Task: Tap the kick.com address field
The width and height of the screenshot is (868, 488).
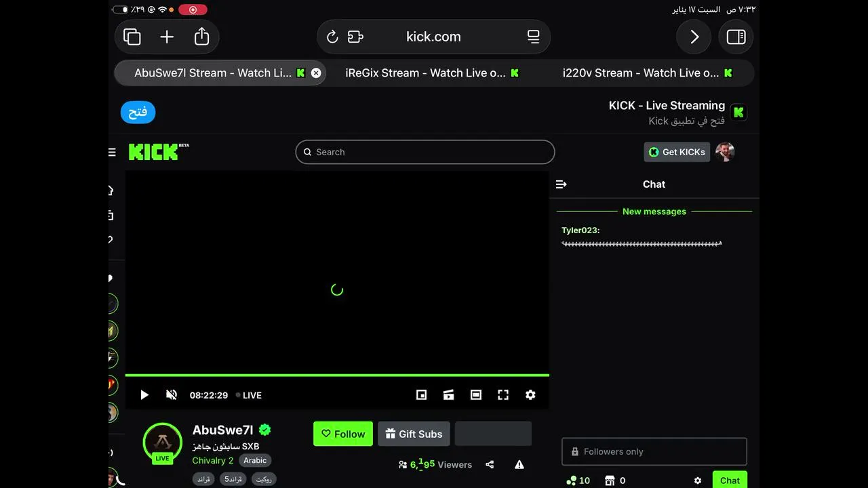Action: click(433, 37)
